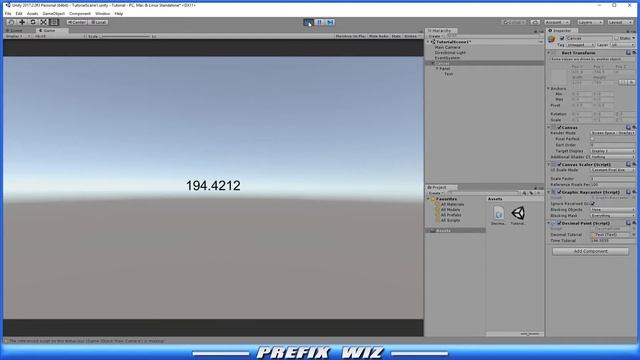Collapse the Panel object in Hierarchy
Image resolution: width=640 pixels, height=360 pixels.
click(437, 69)
